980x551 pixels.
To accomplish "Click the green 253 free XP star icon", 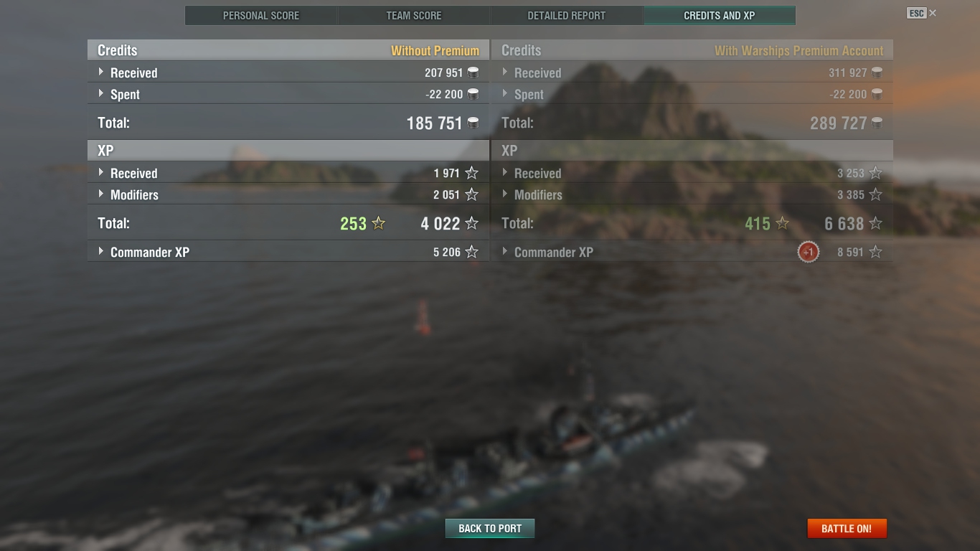I will tap(379, 223).
